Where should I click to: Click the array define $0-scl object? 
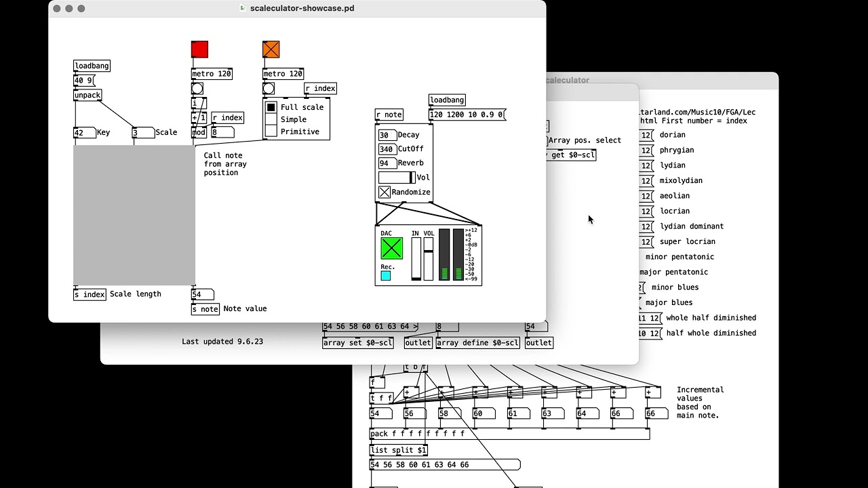(x=478, y=343)
